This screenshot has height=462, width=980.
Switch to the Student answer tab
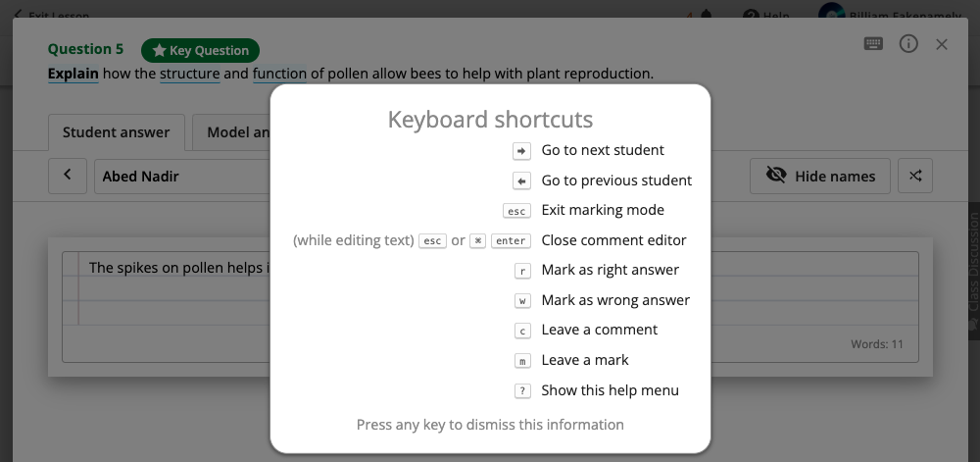[117, 131]
